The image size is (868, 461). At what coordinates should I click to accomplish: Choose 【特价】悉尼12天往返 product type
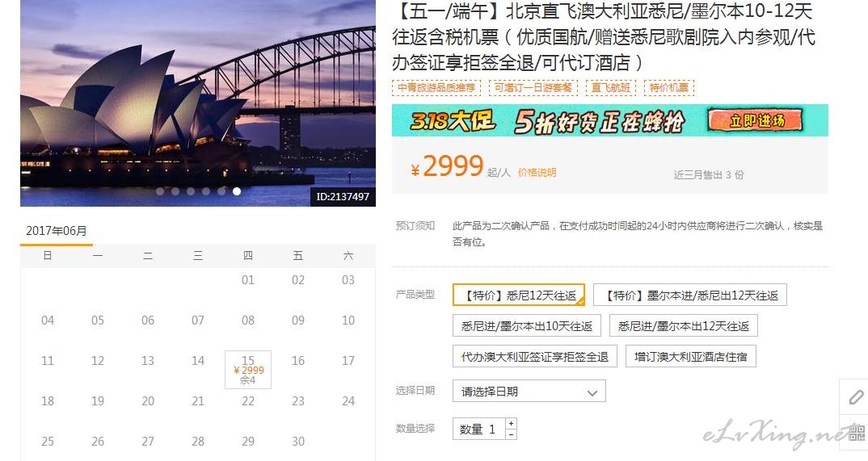pos(519,295)
